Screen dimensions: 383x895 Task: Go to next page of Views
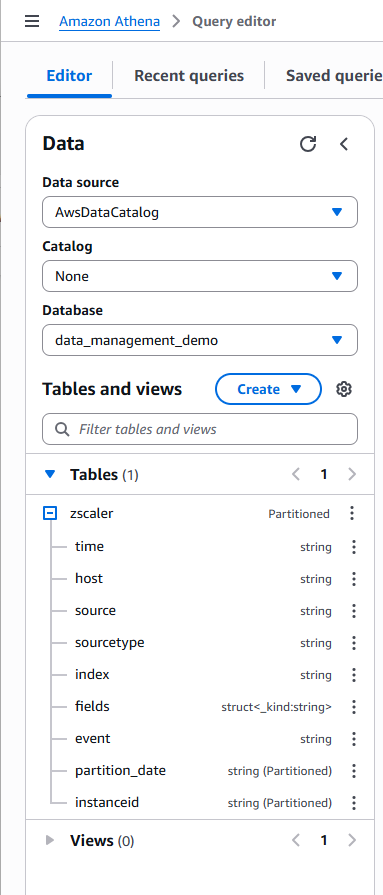[x=352, y=840]
